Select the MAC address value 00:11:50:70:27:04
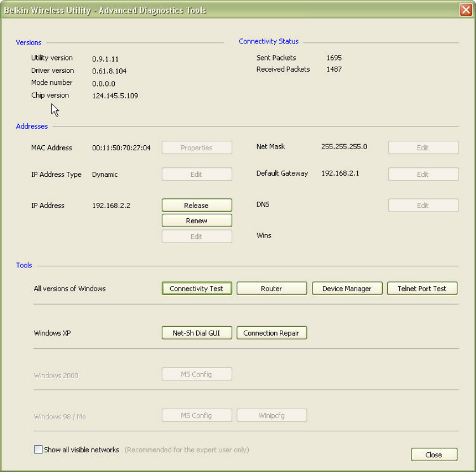 pos(121,148)
